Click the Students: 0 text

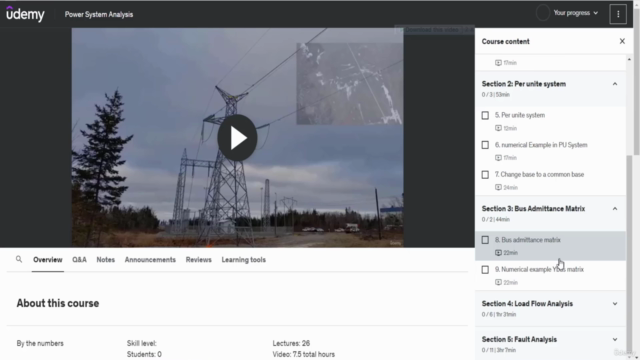pos(144,354)
